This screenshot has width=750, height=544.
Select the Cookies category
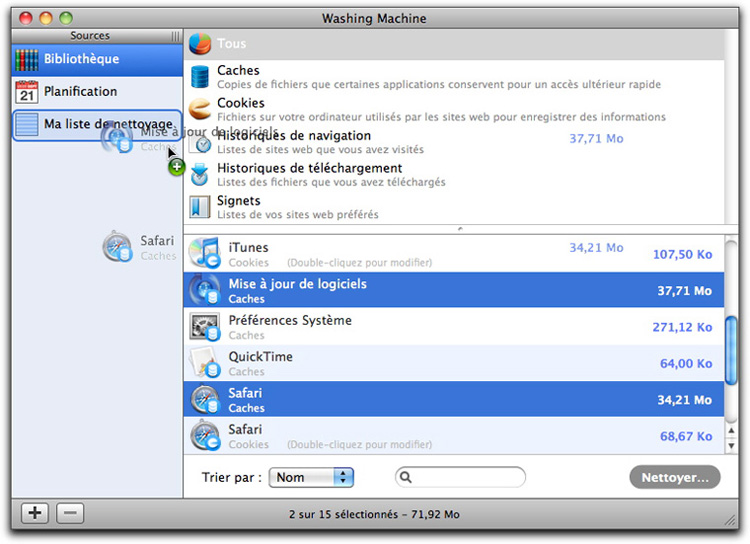pos(454,109)
